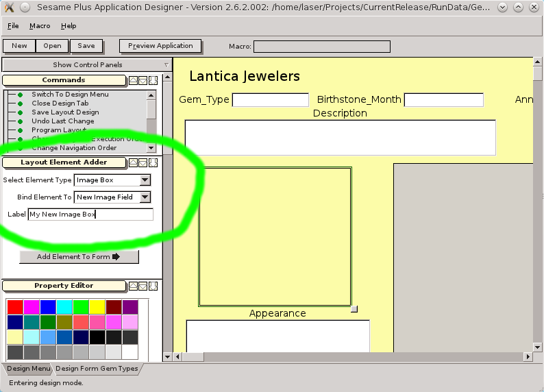
Task: Pick the magenta color swatch
Action: [x=32, y=307]
